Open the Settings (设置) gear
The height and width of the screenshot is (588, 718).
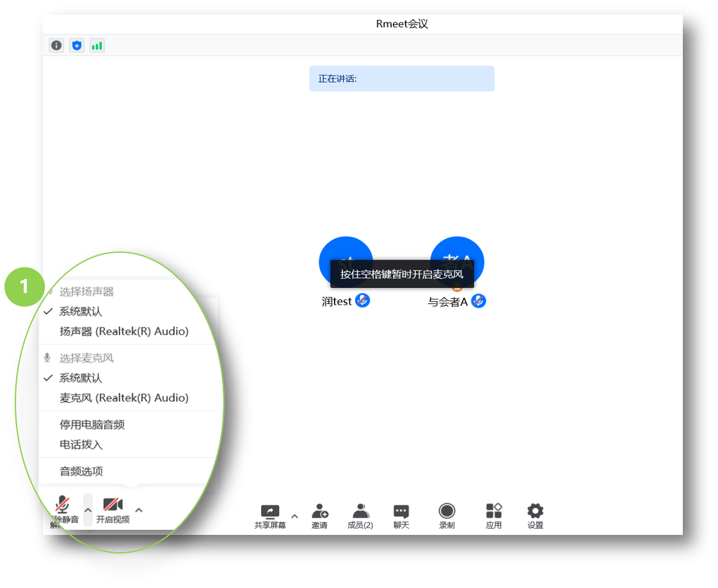[535, 511]
